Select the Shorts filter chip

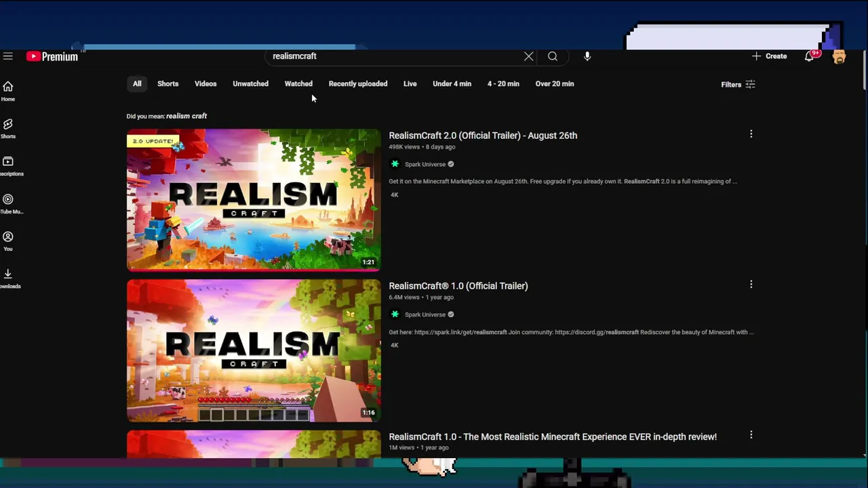coord(168,84)
